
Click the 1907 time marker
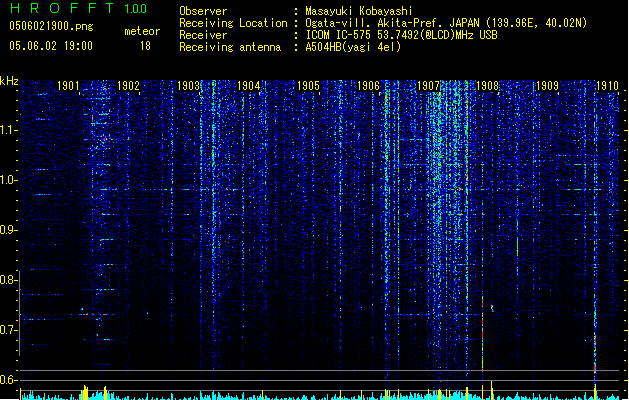tap(428, 86)
